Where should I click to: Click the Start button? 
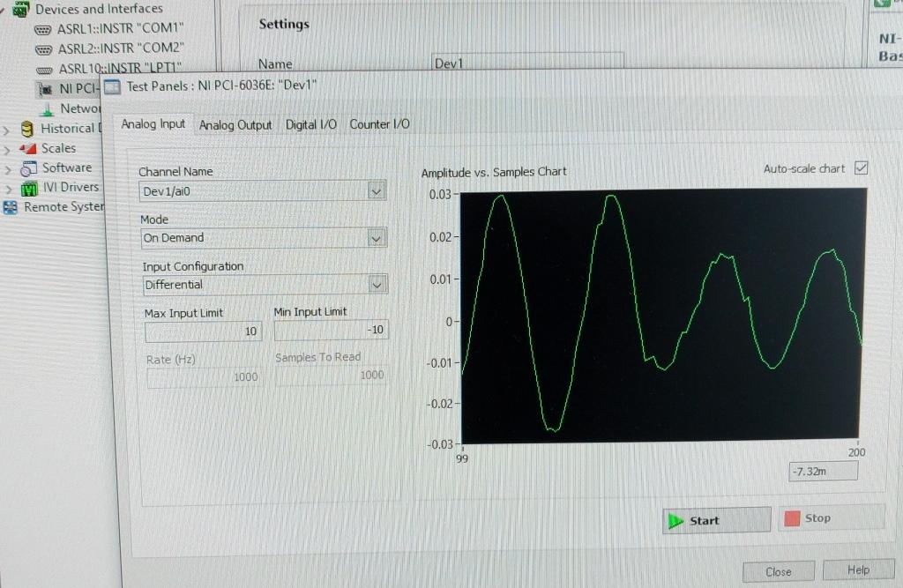point(716,521)
